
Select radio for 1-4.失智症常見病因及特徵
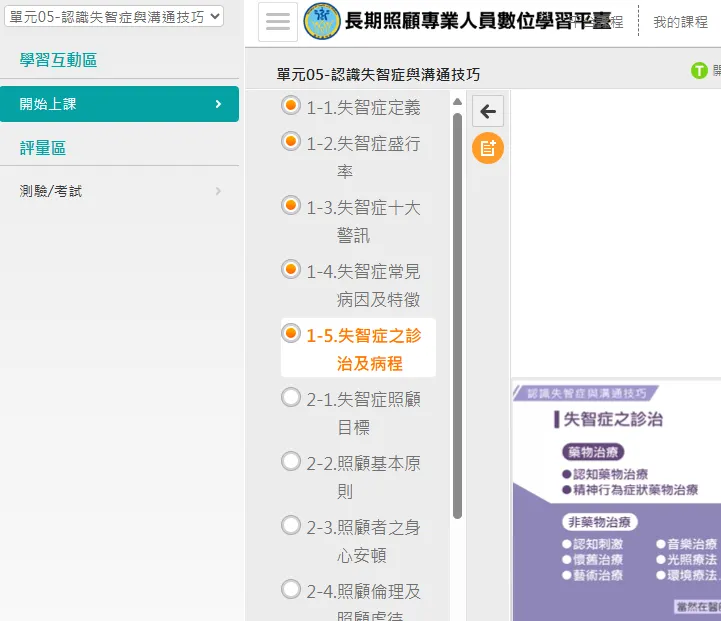tap(291, 269)
